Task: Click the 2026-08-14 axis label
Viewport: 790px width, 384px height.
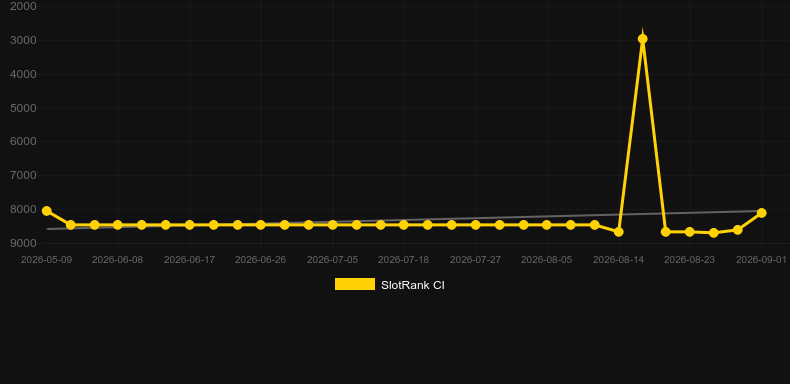Action: point(619,260)
